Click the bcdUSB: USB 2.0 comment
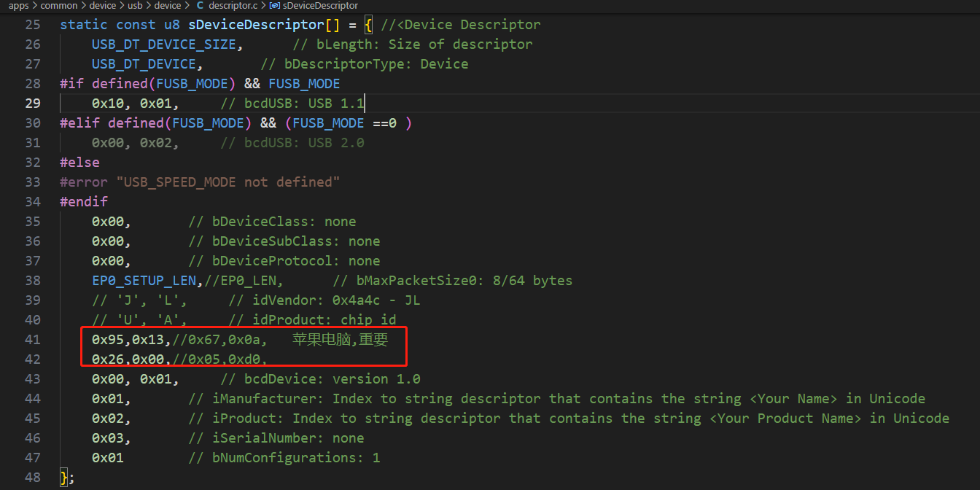This screenshot has width=980, height=490. tap(292, 143)
